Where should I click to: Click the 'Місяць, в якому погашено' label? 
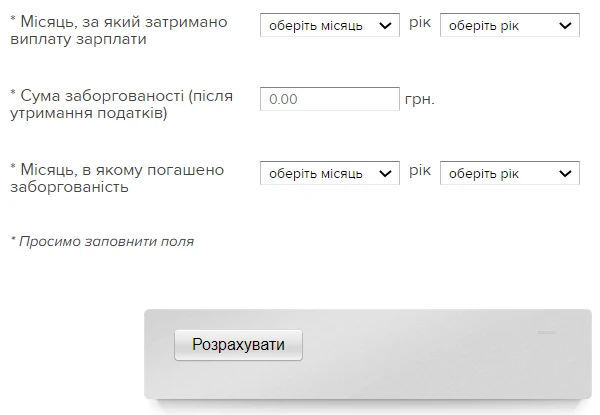click(116, 170)
